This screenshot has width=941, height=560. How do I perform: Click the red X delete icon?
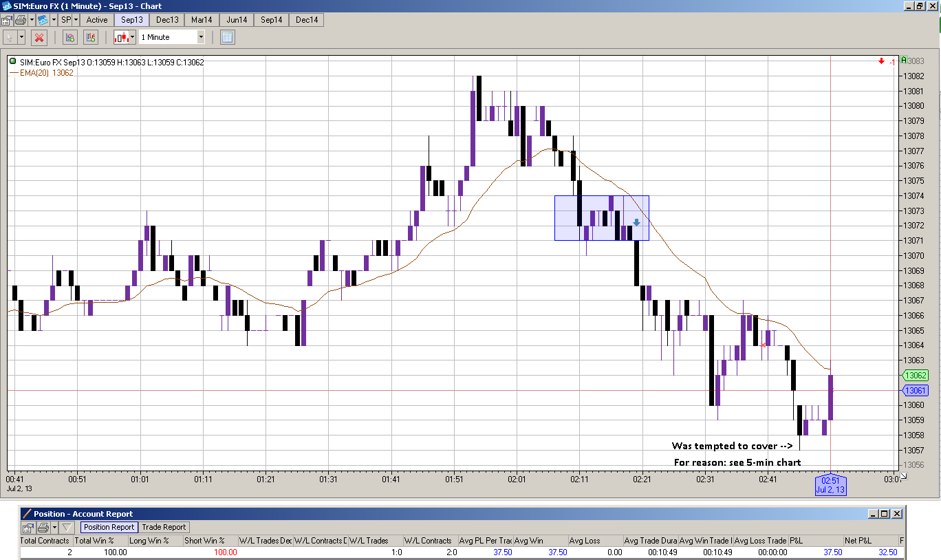pyautogui.click(x=39, y=37)
